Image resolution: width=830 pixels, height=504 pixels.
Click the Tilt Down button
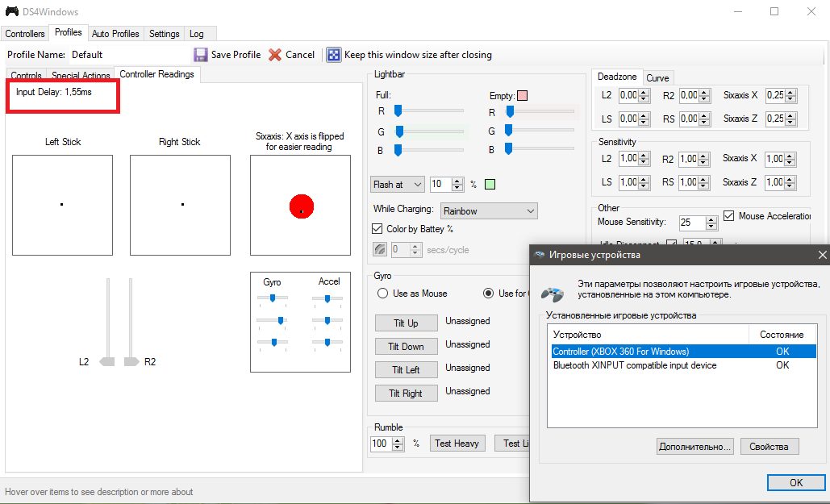(406, 346)
